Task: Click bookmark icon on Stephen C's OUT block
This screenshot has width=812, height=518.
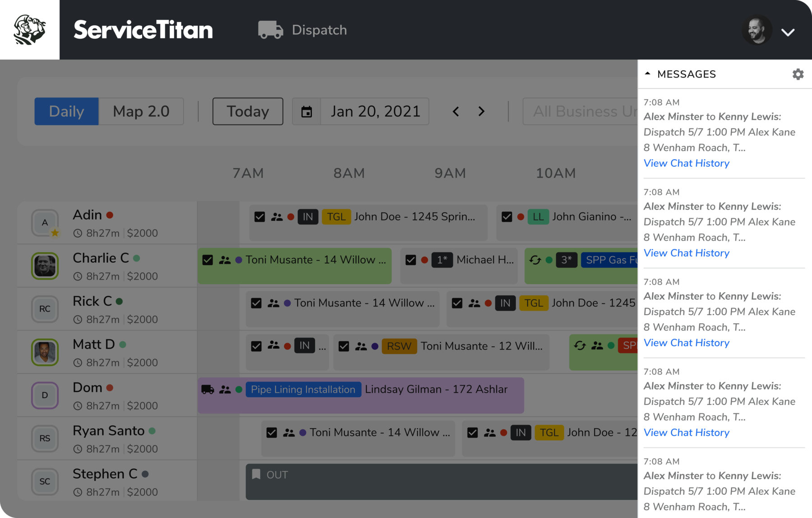Action: (256, 474)
